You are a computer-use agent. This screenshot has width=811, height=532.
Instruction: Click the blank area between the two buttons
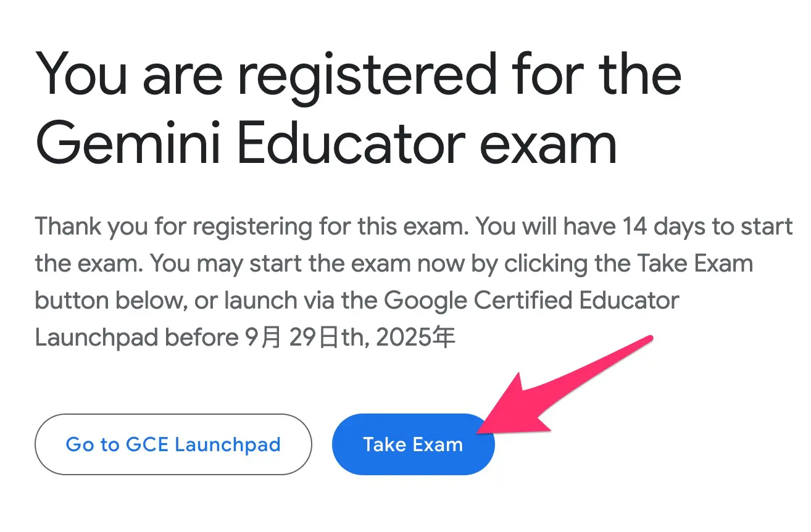pyautogui.click(x=322, y=444)
